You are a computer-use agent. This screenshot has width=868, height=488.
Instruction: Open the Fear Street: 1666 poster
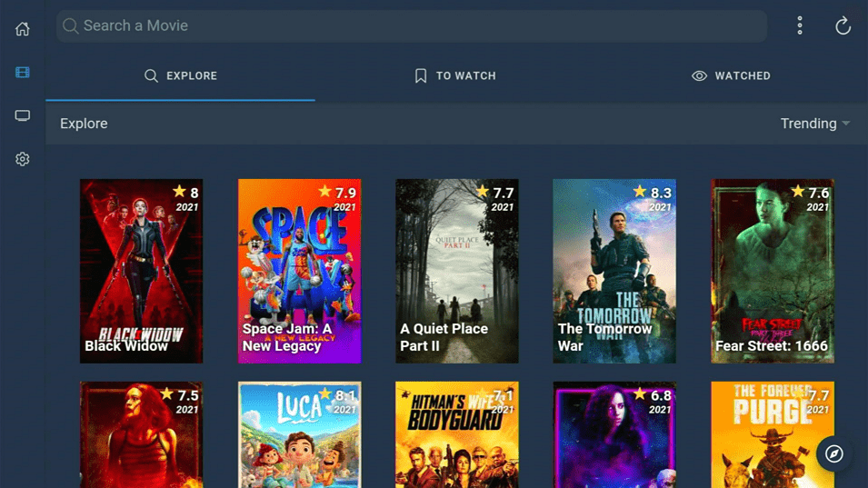click(x=773, y=271)
